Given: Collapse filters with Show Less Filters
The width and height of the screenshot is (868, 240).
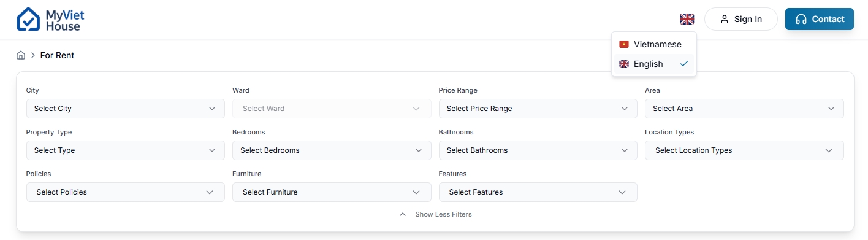Looking at the screenshot, I should (435, 214).
